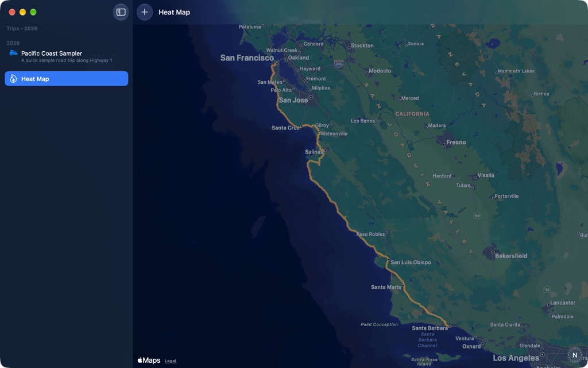The width and height of the screenshot is (588, 368).
Task: Click the 2026 section header
Action: coord(13,43)
